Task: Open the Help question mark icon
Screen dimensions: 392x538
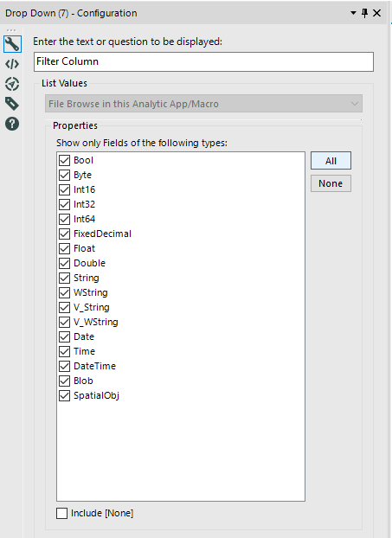Action: click(12, 124)
